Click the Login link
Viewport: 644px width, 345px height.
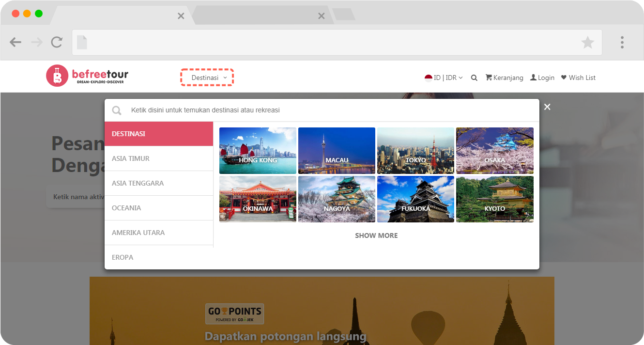coord(542,78)
